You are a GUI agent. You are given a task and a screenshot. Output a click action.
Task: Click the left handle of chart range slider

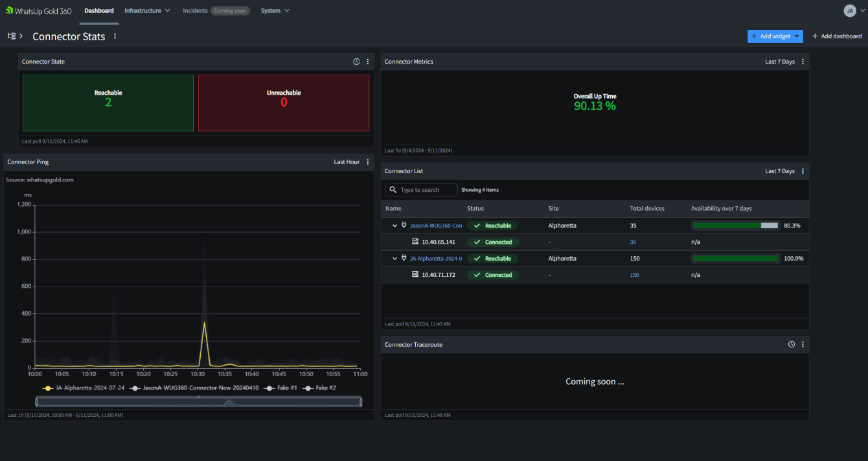click(37, 403)
